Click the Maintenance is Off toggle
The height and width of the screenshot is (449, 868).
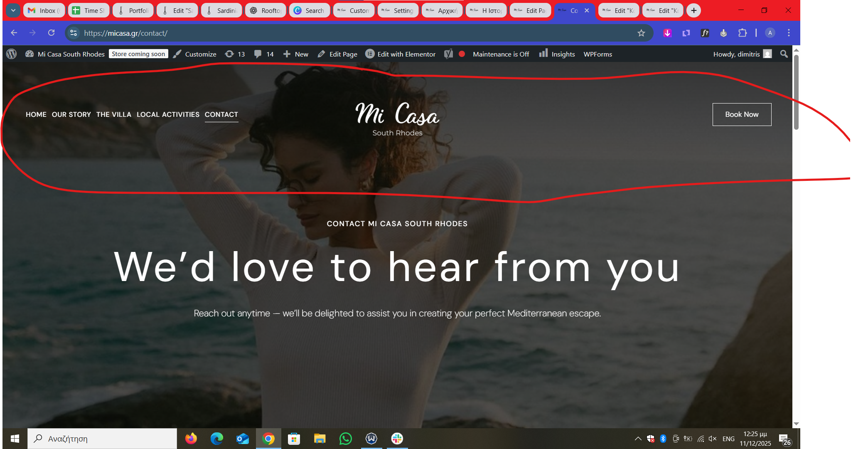tap(501, 54)
